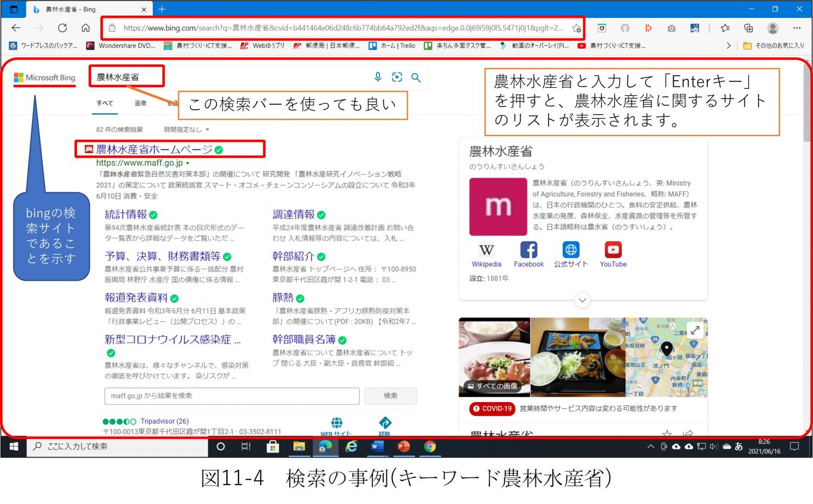Run search with magnifier icon in Bing
This screenshot has width=813, height=504.
click(x=416, y=77)
